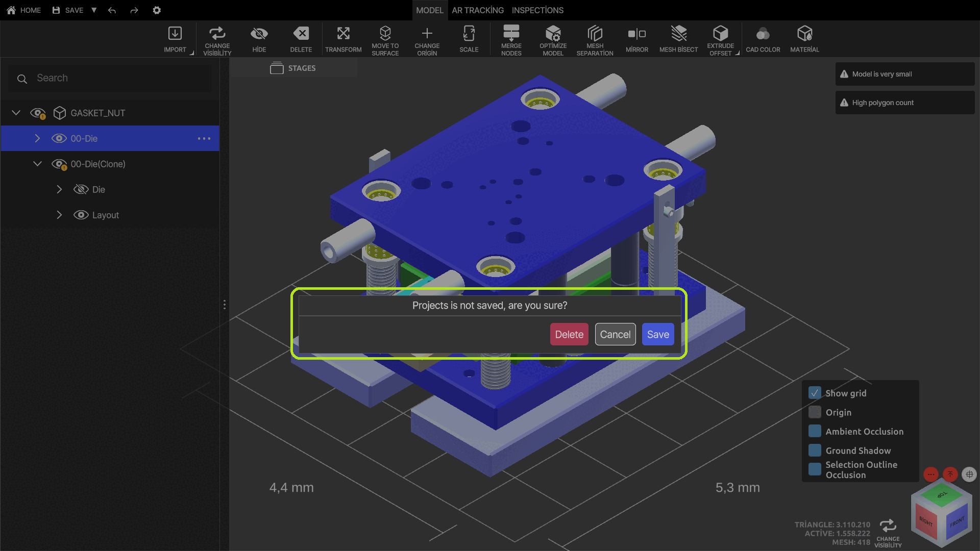Click the Import tool icon
This screenshot has width=980, height=551.
pos(175,34)
